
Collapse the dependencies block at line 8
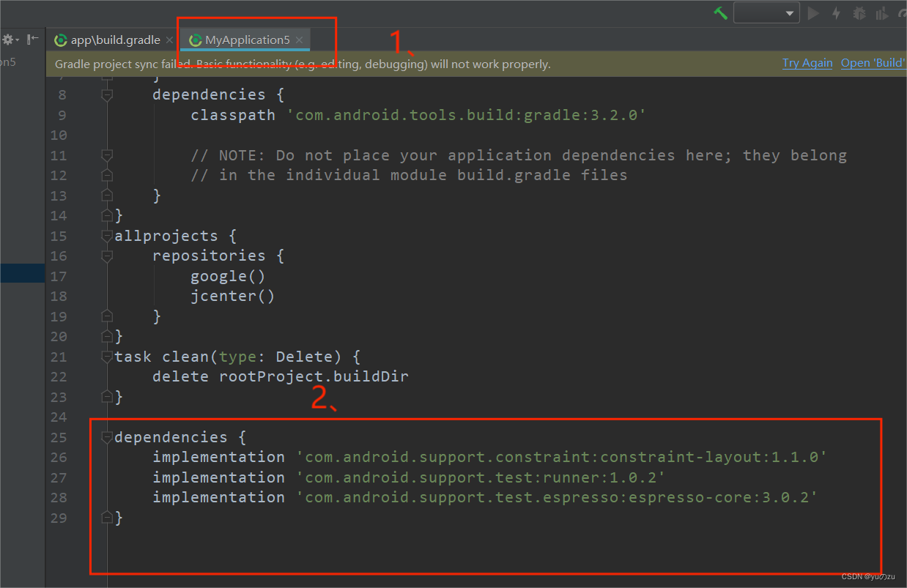point(107,94)
